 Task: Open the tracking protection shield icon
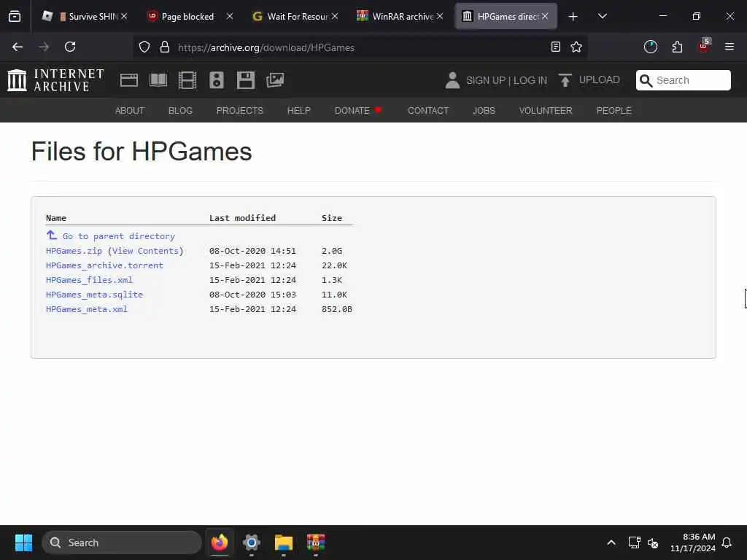144,47
